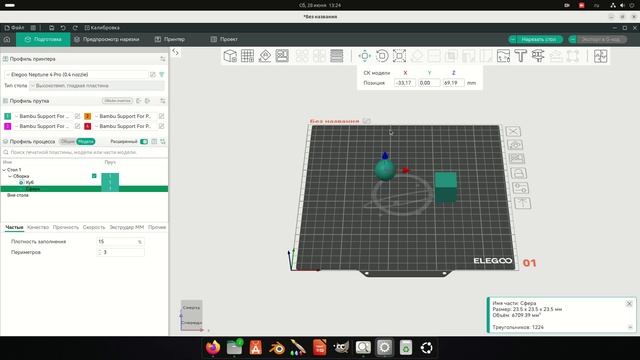Image resolution: width=640 pixels, height=360 pixels.
Task: Open the printer preset dropdown Elegoo Neptune 4 Pro
Action: tap(76, 75)
